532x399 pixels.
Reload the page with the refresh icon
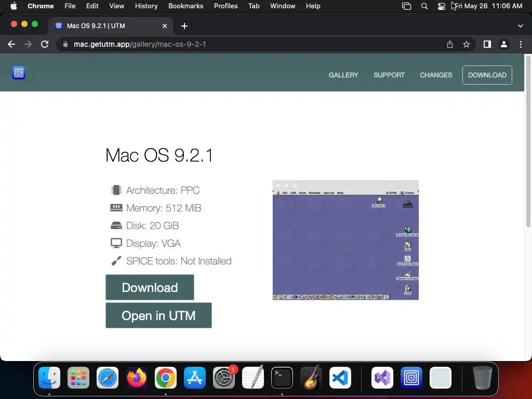point(45,45)
